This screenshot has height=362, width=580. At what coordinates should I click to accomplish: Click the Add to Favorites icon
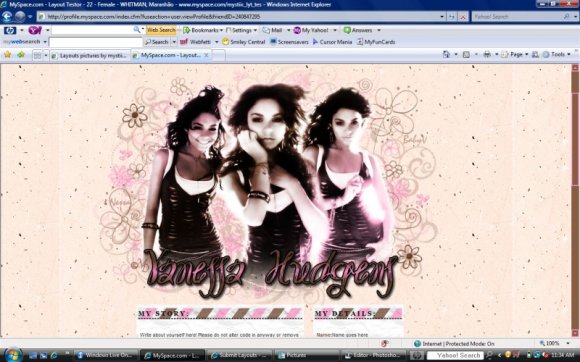click(21, 55)
